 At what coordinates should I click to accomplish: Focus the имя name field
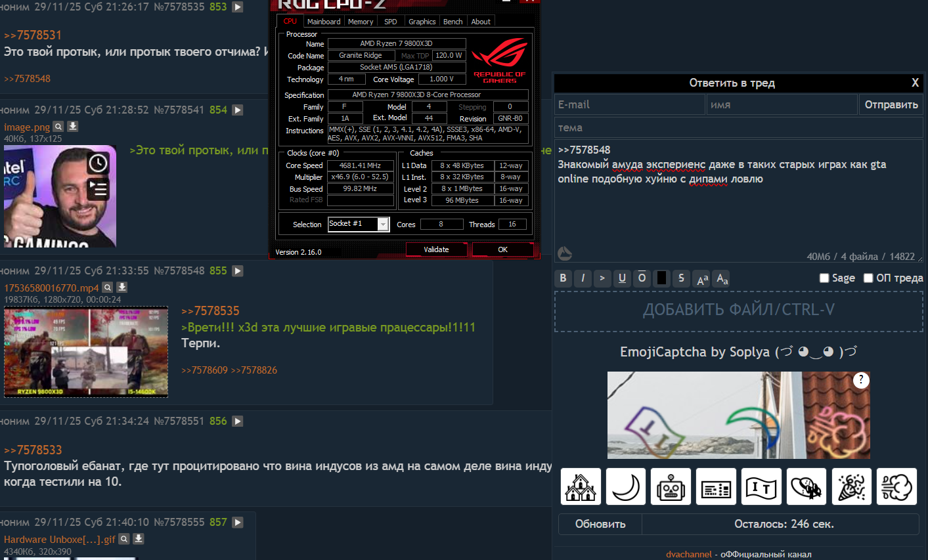[x=782, y=104]
